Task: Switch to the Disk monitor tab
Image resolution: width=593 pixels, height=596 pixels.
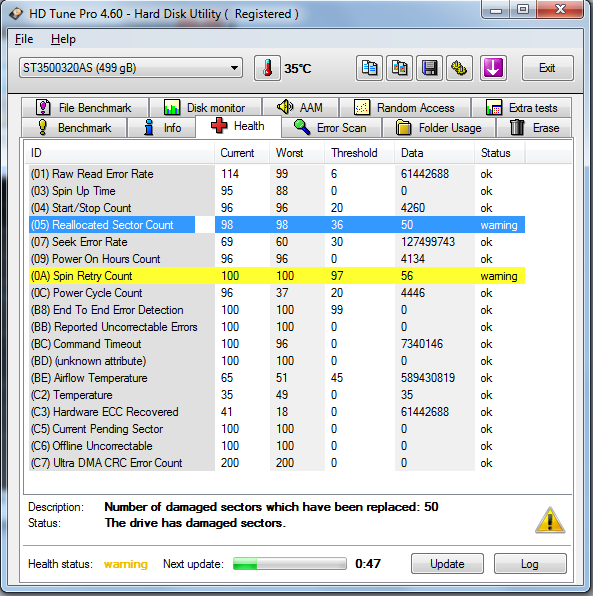Action: coord(206,108)
